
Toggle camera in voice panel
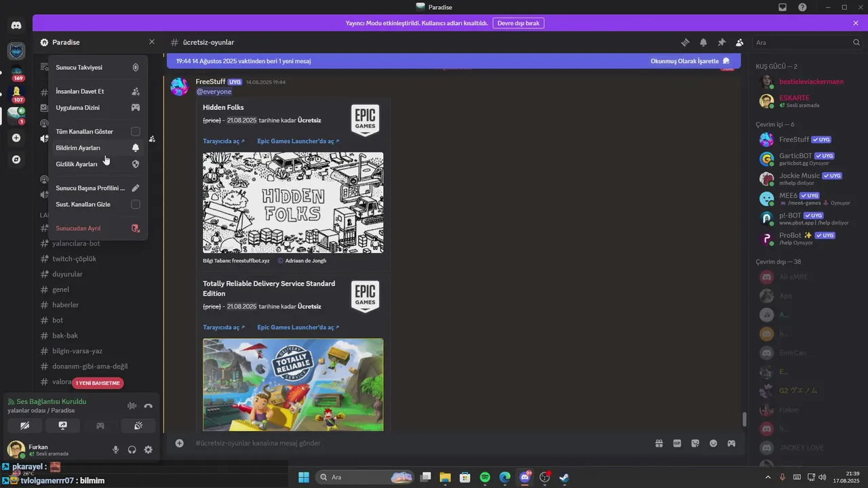[25, 426]
